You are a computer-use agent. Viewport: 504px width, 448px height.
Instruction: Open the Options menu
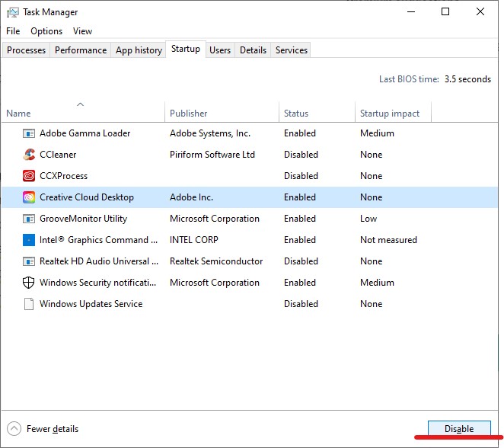click(x=46, y=31)
